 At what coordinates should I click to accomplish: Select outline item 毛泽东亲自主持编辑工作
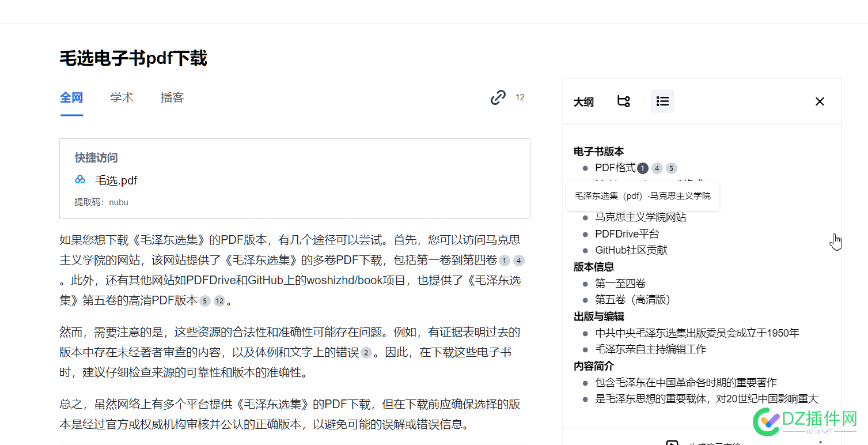point(650,349)
